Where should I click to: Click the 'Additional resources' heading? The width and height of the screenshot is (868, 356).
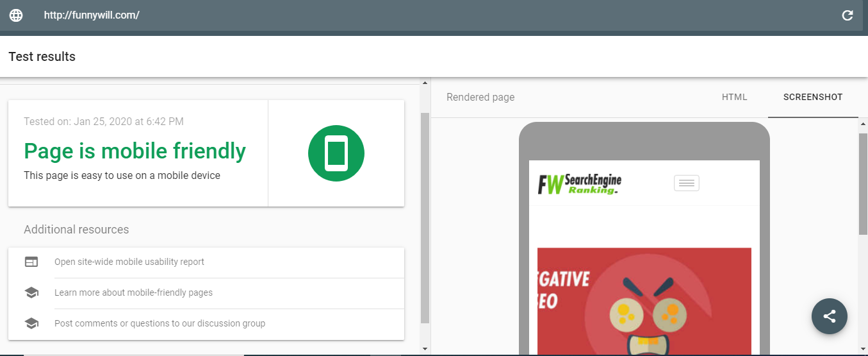(x=76, y=230)
